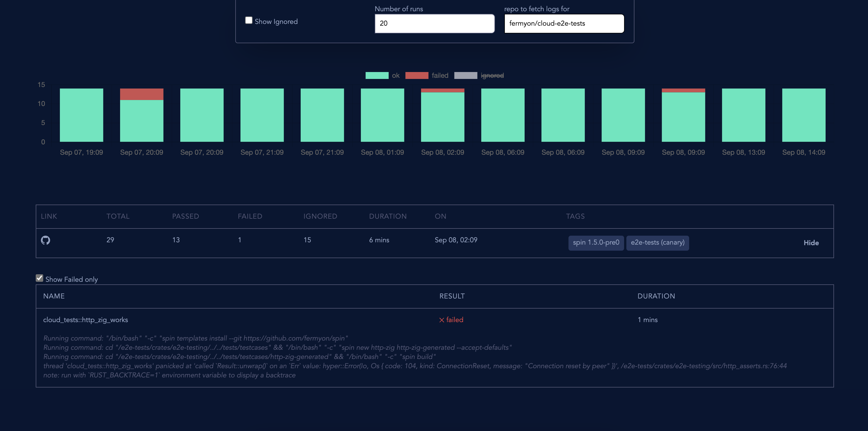The width and height of the screenshot is (868, 431).
Task: Open the GitHub icon link in run row
Action: pyautogui.click(x=46, y=240)
